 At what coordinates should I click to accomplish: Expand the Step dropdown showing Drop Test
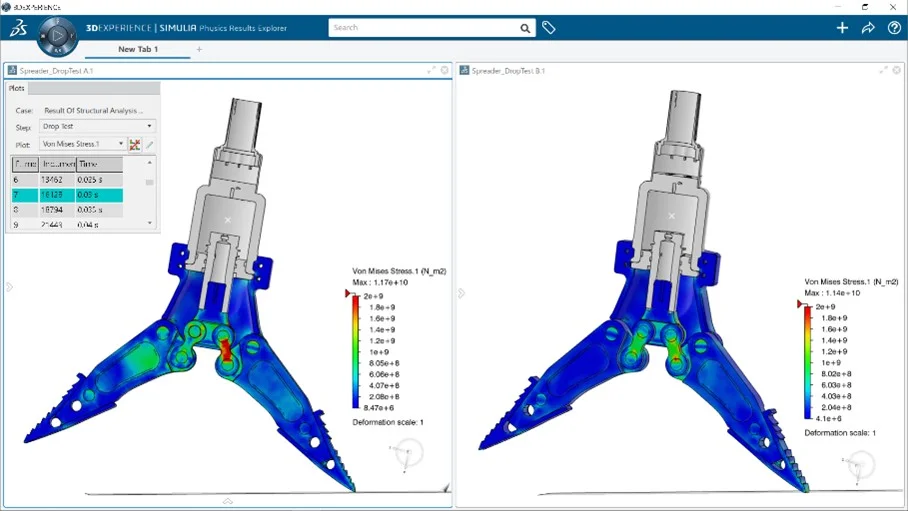[x=97, y=127]
